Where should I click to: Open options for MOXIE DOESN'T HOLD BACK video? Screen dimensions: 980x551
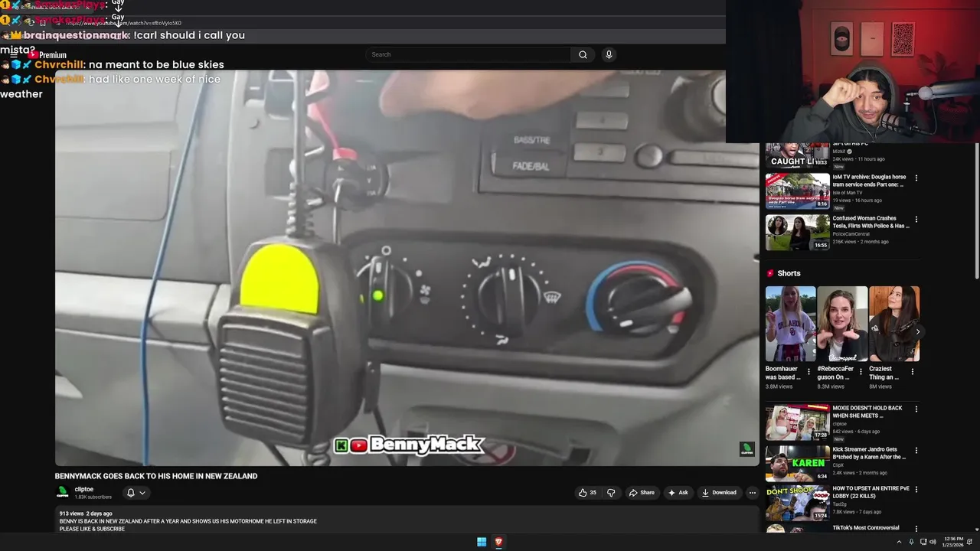click(x=916, y=409)
